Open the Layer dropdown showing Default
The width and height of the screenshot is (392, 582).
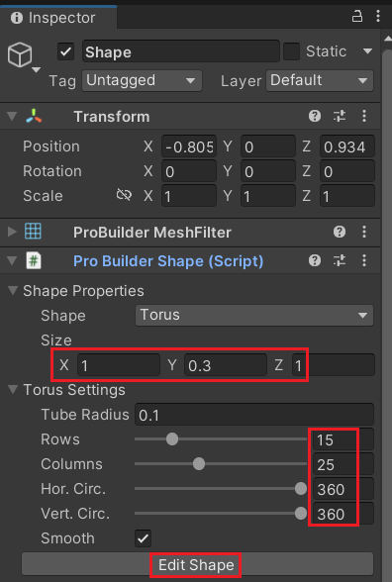click(x=320, y=80)
